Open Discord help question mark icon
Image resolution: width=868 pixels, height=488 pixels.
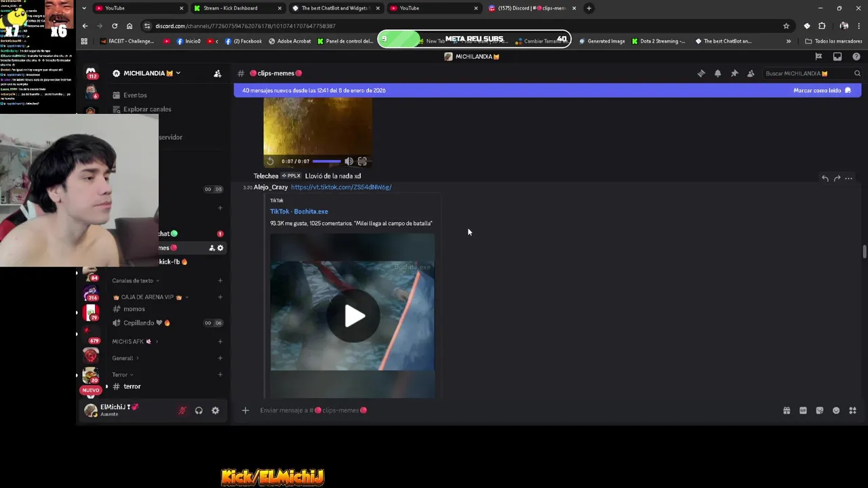[x=856, y=56]
